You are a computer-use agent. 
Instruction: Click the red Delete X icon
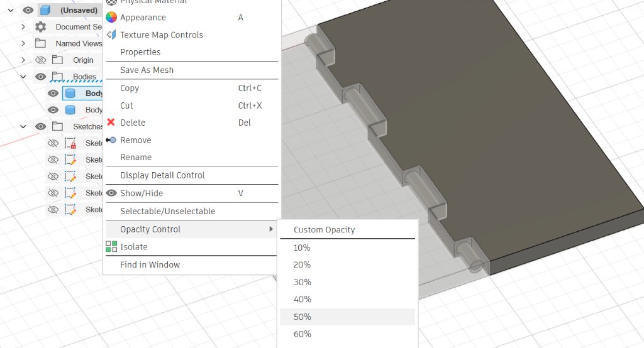pyautogui.click(x=111, y=122)
